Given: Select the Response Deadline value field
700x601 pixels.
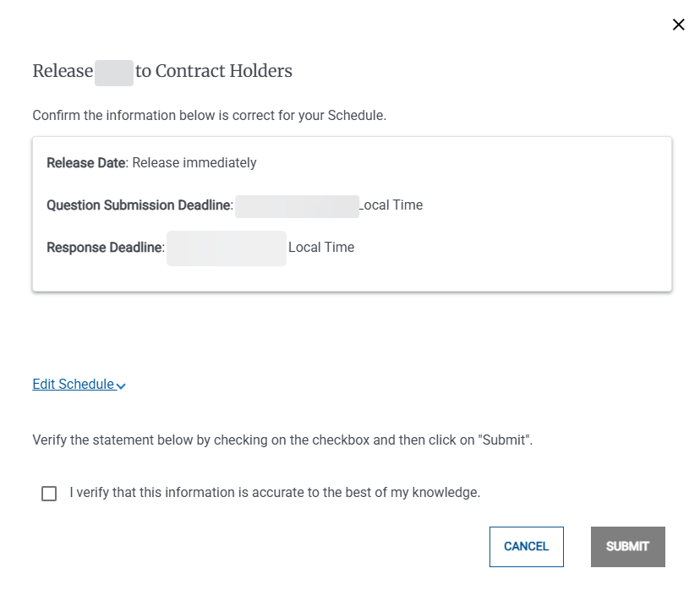Looking at the screenshot, I should click(226, 248).
